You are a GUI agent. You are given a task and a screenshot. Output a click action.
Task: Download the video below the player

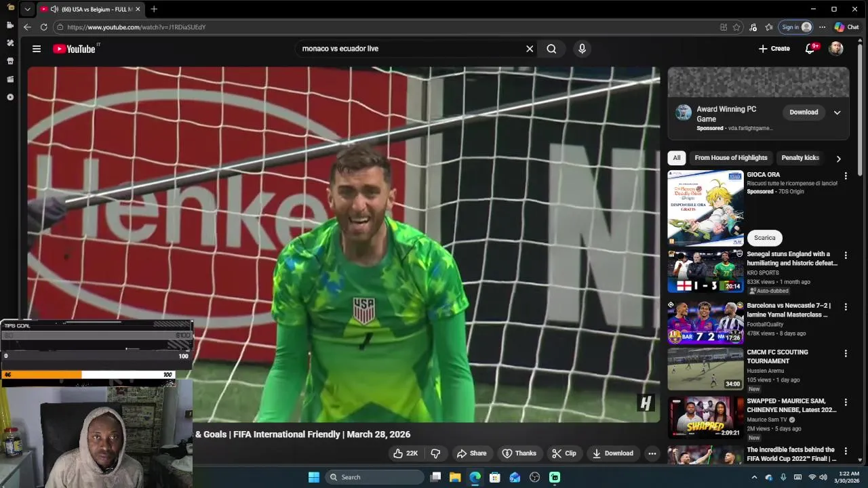(612, 453)
